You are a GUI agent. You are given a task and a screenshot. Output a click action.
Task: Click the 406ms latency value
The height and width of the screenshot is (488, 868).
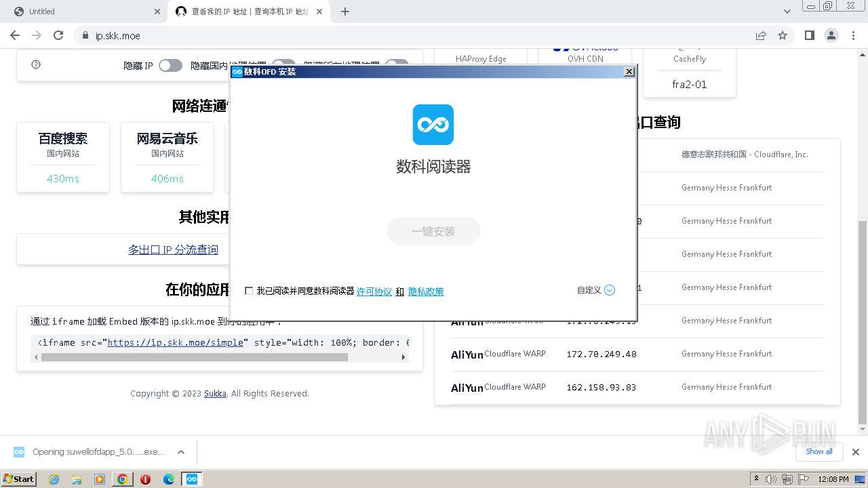point(167,179)
